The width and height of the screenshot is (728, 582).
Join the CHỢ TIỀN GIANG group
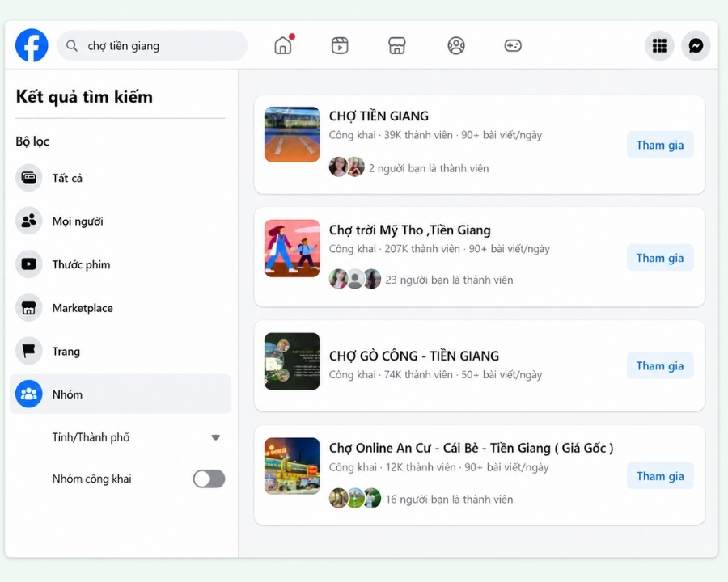point(660,145)
